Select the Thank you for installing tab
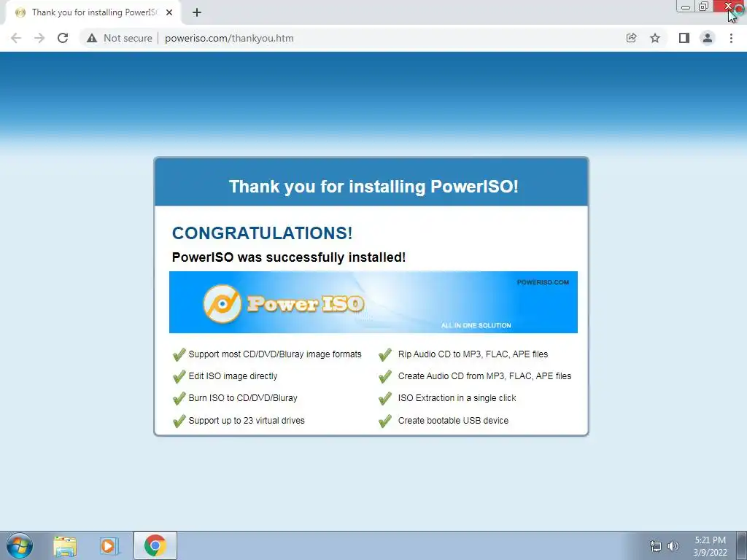 click(93, 12)
